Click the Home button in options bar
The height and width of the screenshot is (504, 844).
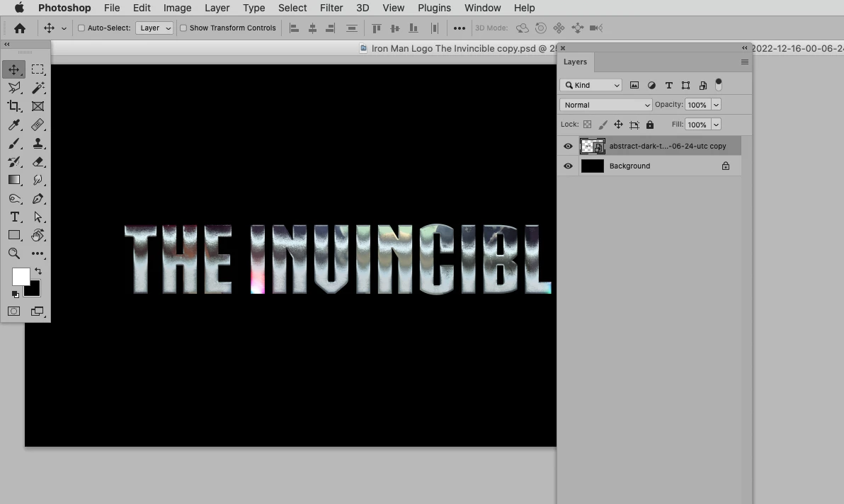click(x=20, y=28)
